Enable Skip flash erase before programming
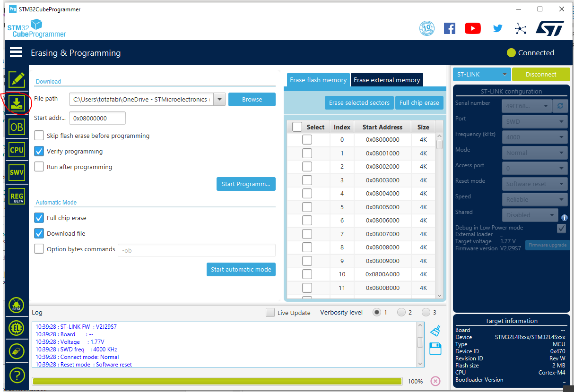 [x=39, y=135]
